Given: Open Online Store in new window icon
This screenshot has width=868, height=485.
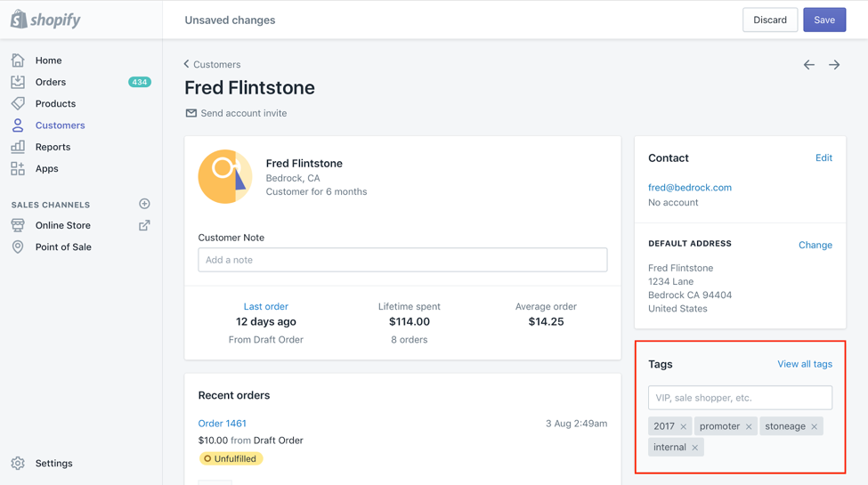Looking at the screenshot, I should click(x=144, y=225).
